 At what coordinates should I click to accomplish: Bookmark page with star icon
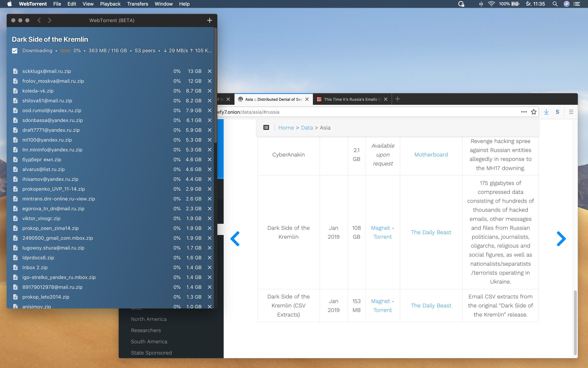[533, 112]
